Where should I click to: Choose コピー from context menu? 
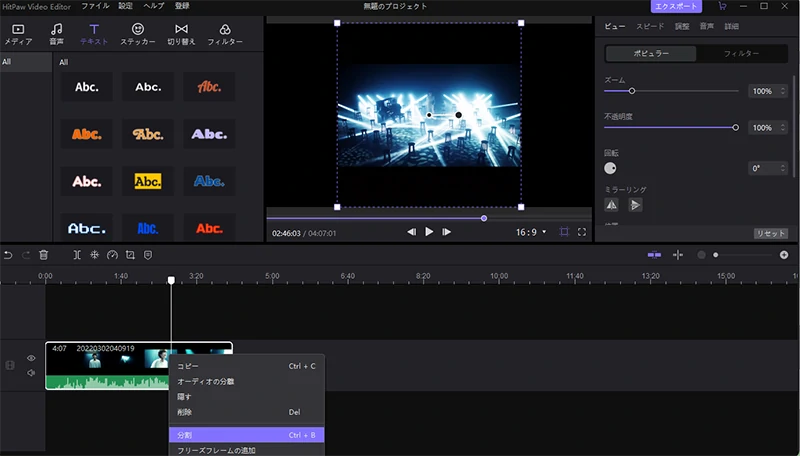click(x=246, y=366)
